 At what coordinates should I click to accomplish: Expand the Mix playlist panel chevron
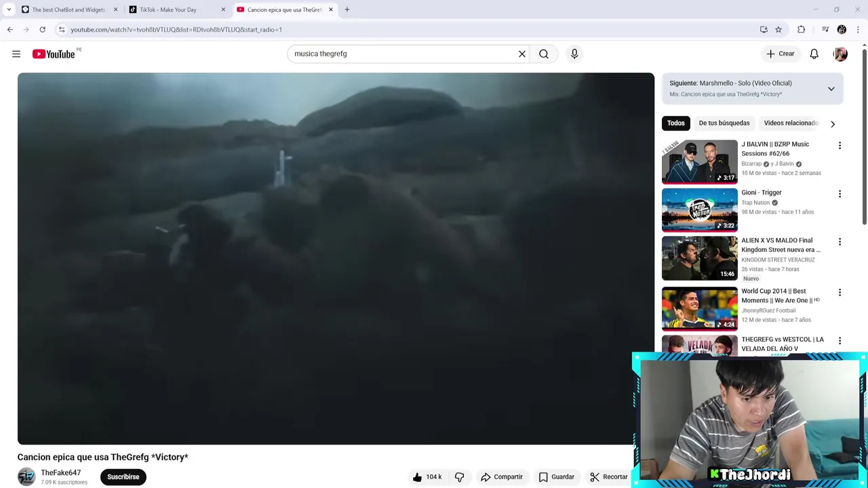coord(831,89)
